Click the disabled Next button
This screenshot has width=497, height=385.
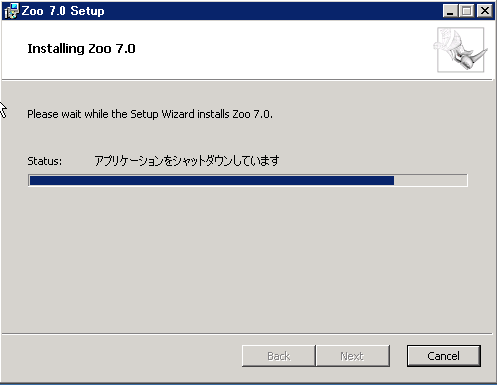point(352,356)
